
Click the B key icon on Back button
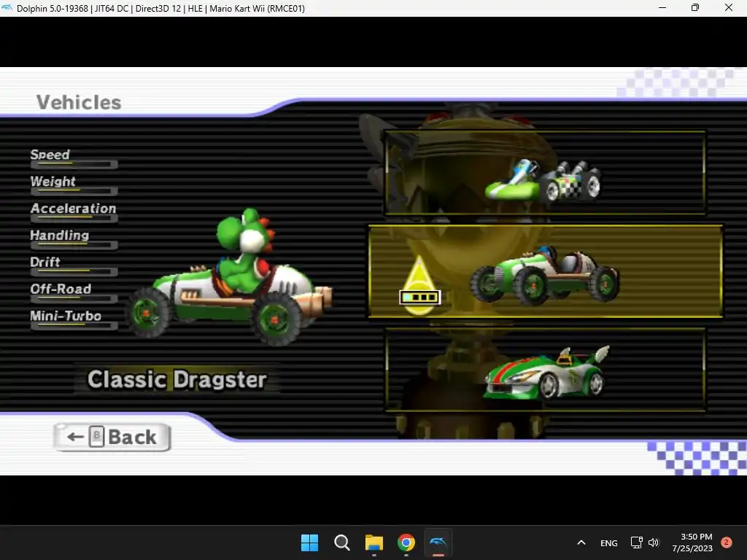tap(97, 436)
